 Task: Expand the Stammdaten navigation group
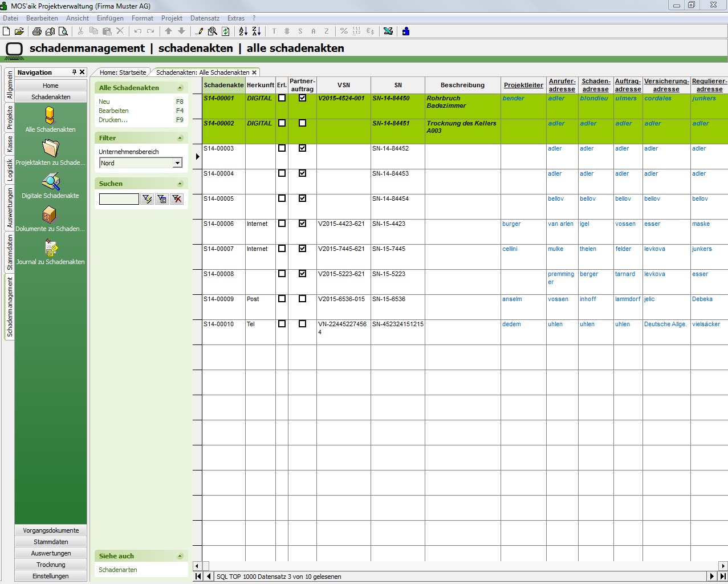point(51,542)
